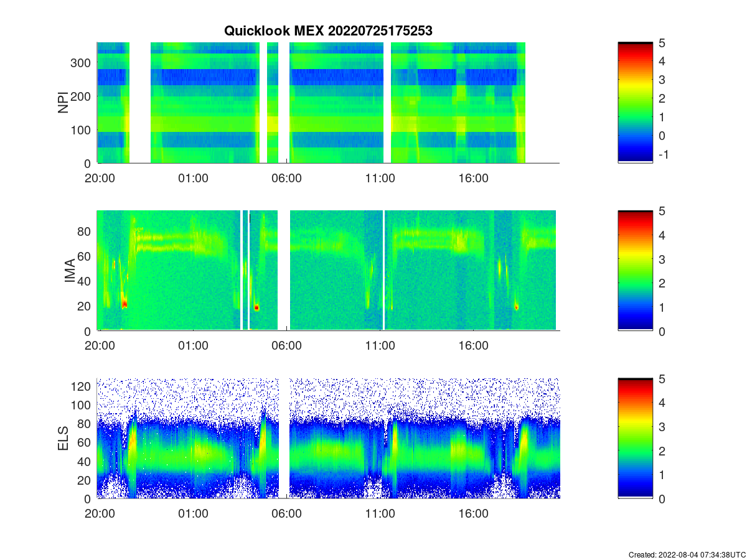The image size is (747, 560).
Task: Click the "01:00" tick under ELS plot
Action: click(193, 514)
